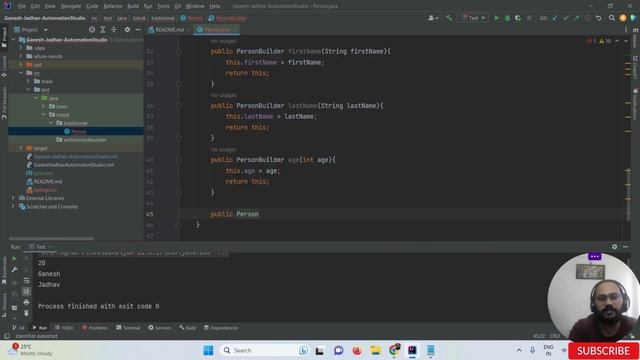Open IDE profile avatar icon top right
This screenshot has height=360, width=640.
622,18
